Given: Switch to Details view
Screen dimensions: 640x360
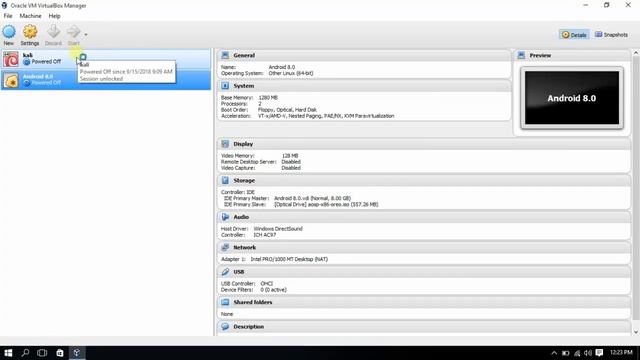Looking at the screenshot, I should click(574, 35).
